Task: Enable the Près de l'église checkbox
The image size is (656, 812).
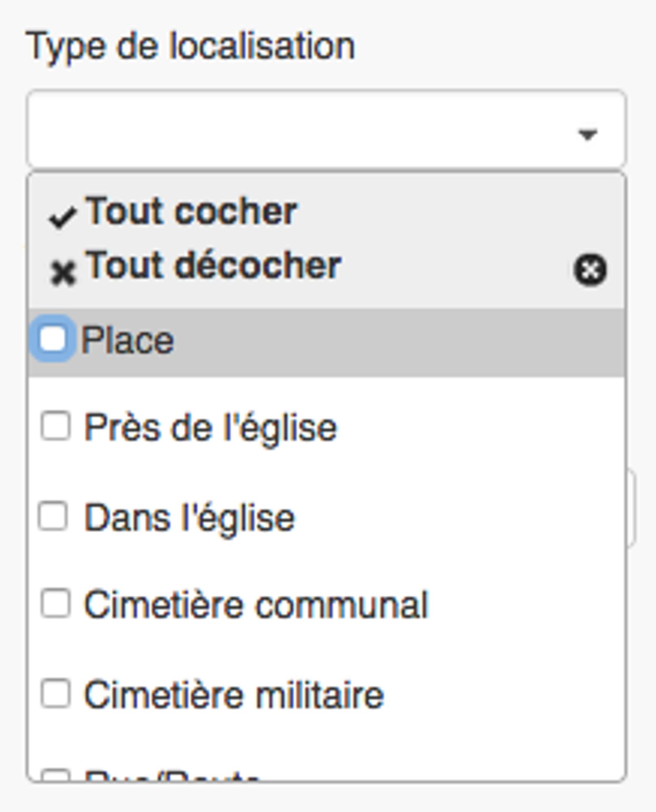Action: point(56,426)
